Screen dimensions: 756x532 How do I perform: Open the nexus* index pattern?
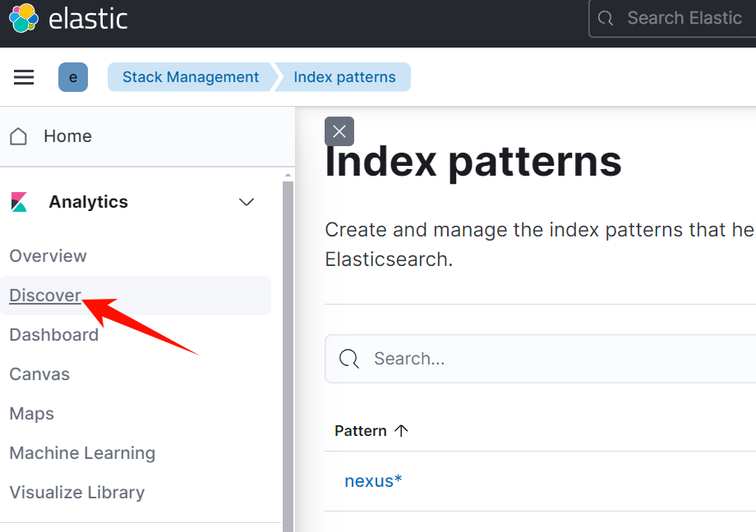(373, 481)
